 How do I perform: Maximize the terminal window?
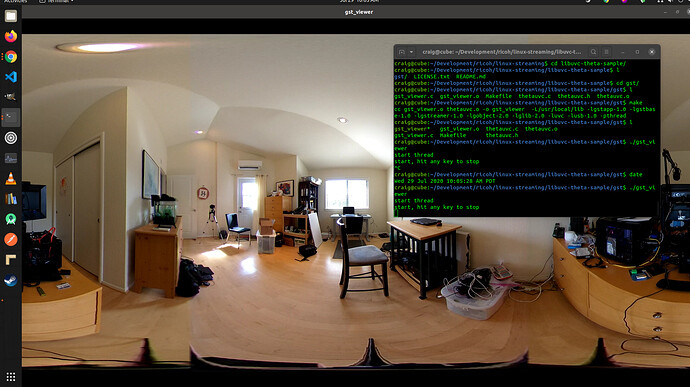click(637, 52)
